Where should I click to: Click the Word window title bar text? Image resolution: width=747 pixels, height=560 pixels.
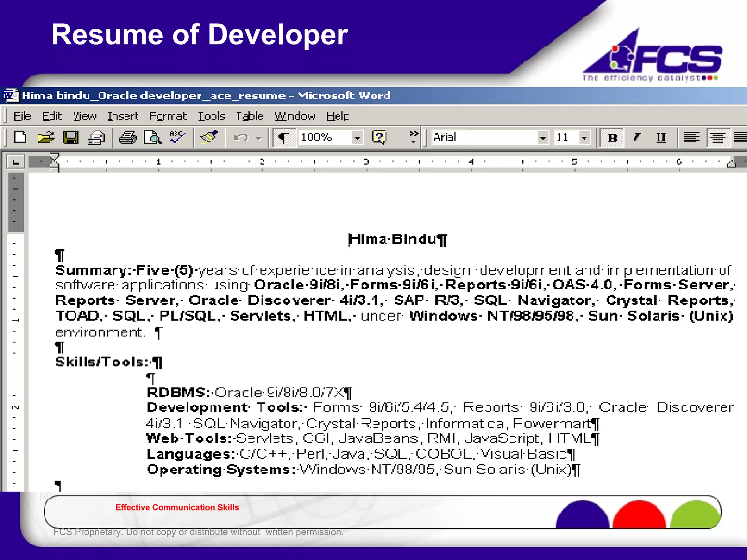[x=206, y=96]
